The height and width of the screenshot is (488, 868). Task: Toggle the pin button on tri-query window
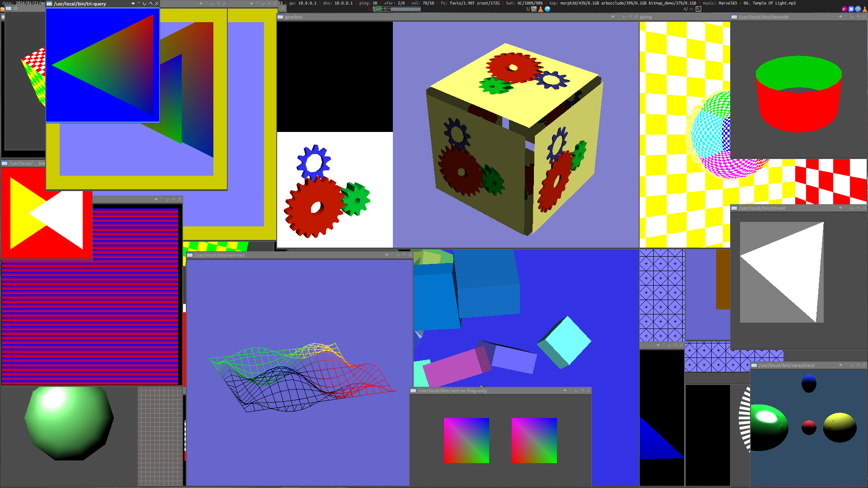pos(133,4)
